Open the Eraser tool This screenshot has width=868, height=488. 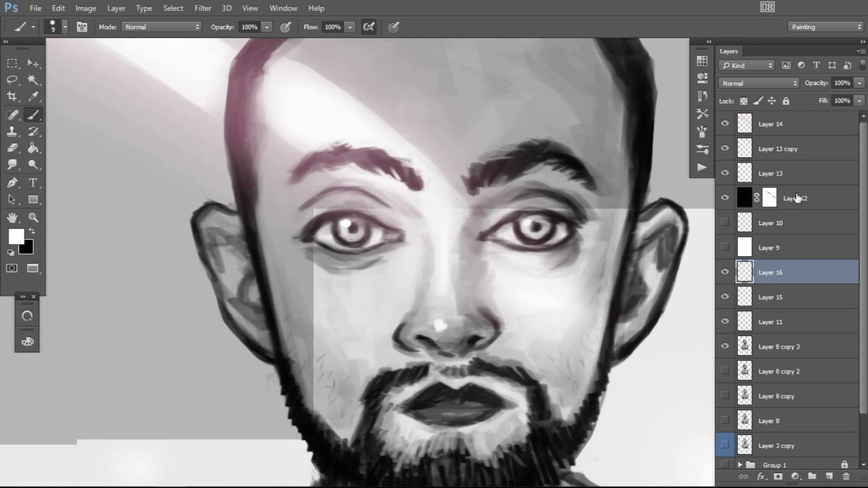click(x=12, y=148)
